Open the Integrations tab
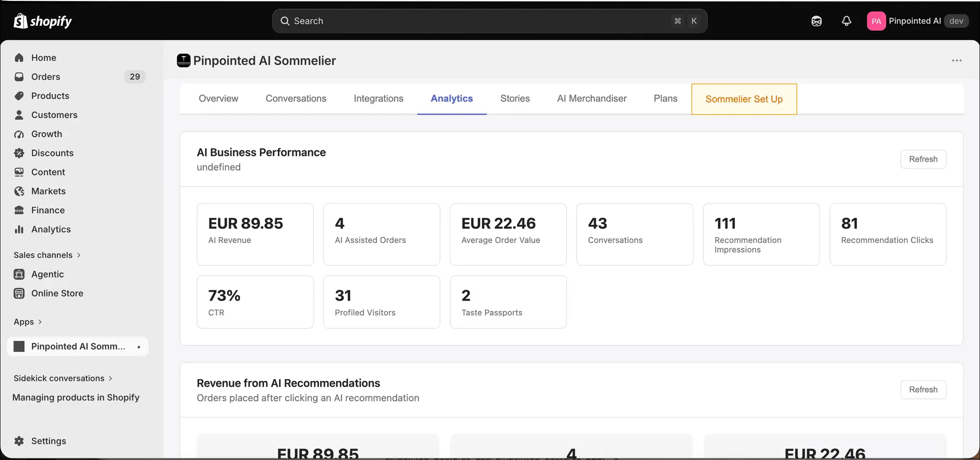The image size is (980, 460). [x=379, y=99]
